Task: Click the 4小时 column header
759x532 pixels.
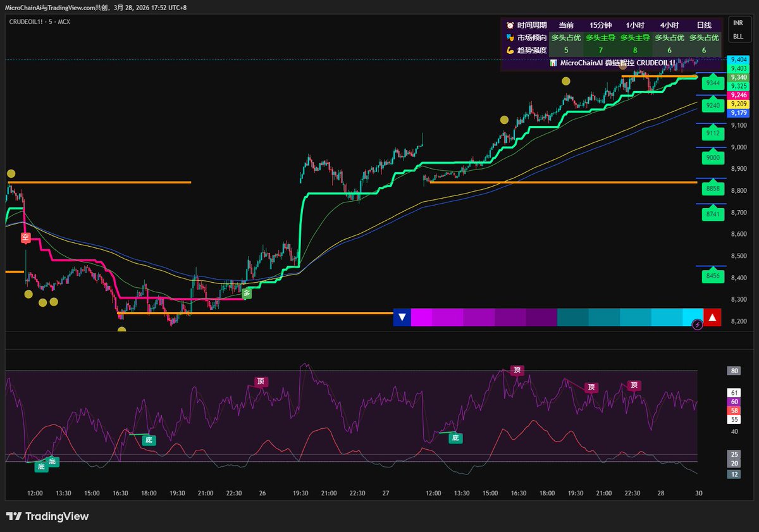Action: [x=669, y=25]
